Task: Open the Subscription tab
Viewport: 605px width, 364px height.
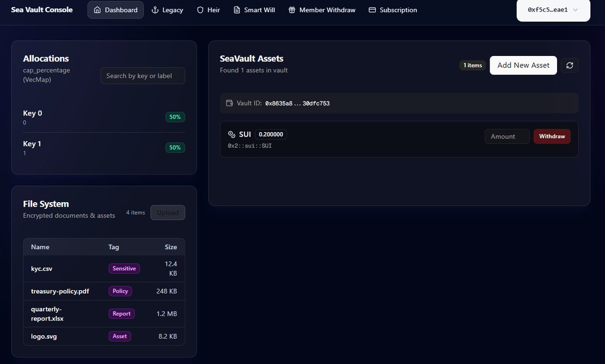Action: point(393,10)
